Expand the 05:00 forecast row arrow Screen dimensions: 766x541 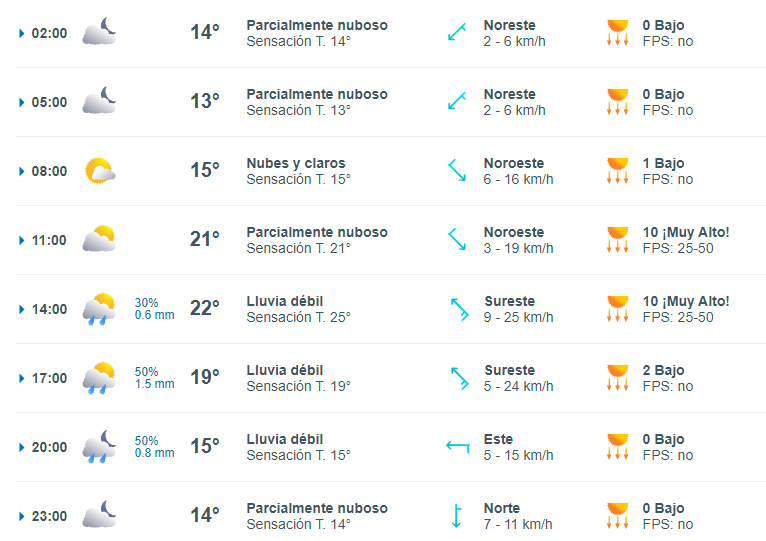click(x=21, y=102)
